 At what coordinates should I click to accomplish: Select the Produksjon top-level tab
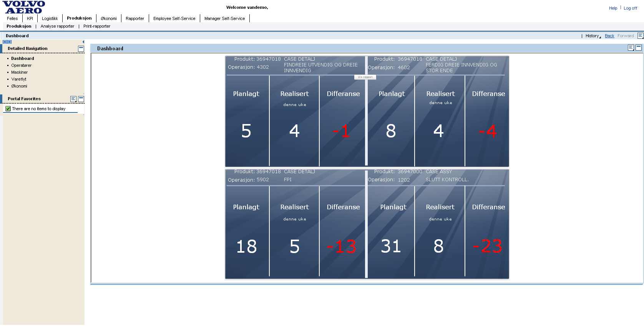point(79,18)
